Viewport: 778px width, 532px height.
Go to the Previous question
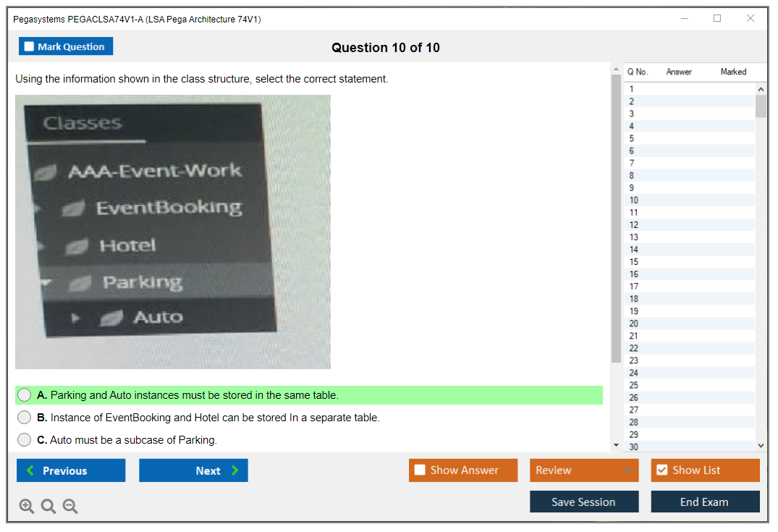click(71, 470)
